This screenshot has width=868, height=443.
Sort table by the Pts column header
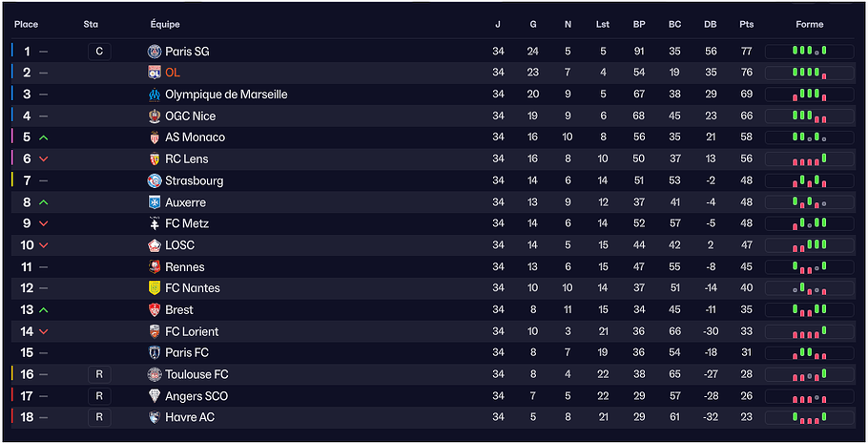pos(746,25)
